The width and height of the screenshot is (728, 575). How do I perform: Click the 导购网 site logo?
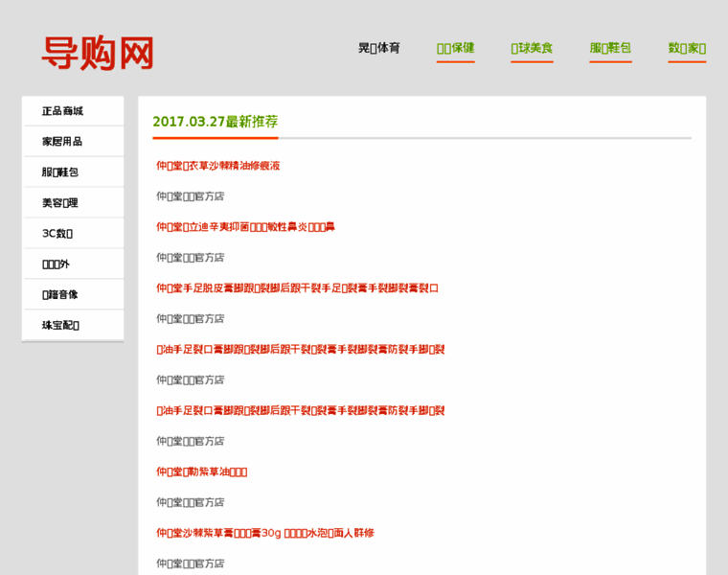[98, 53]
